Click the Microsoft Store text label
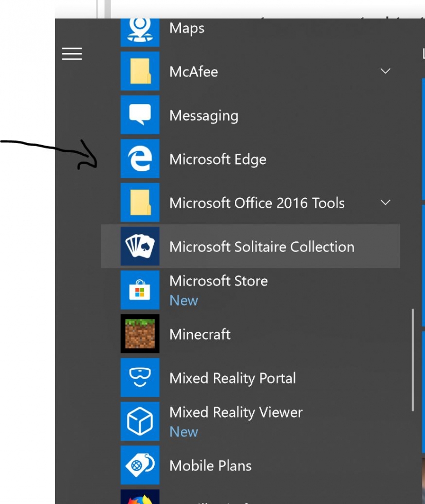The height and width of the screenshot is (504, 425). pos(218,281)
